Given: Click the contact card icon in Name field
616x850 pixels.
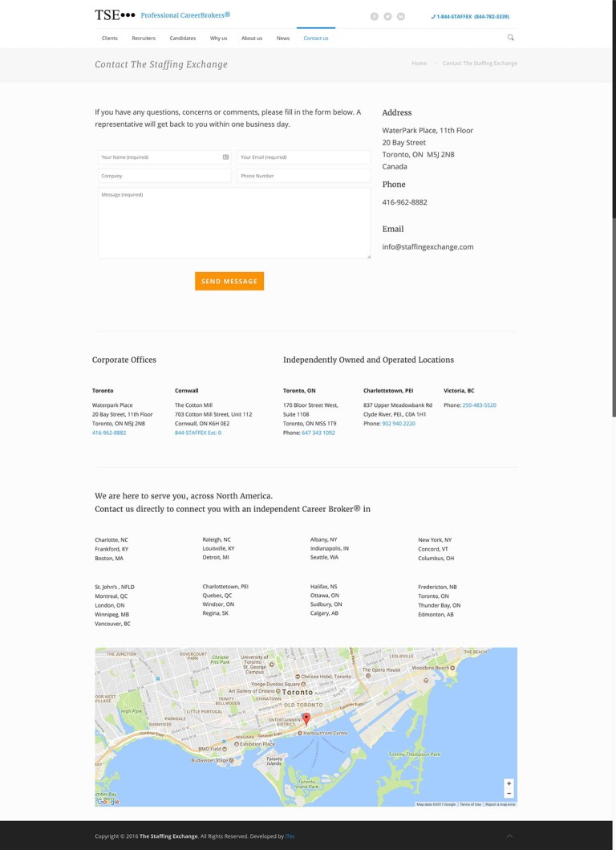Looking at the screenshot, I should (x=226, y=157).
